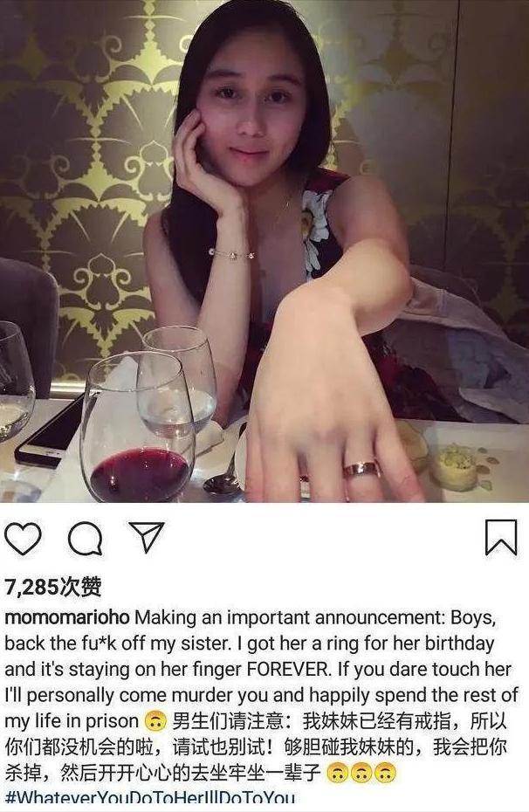This screenshot has width=529, height=812.
Task: Like the post with the heart icon
Action: [24, 539]
